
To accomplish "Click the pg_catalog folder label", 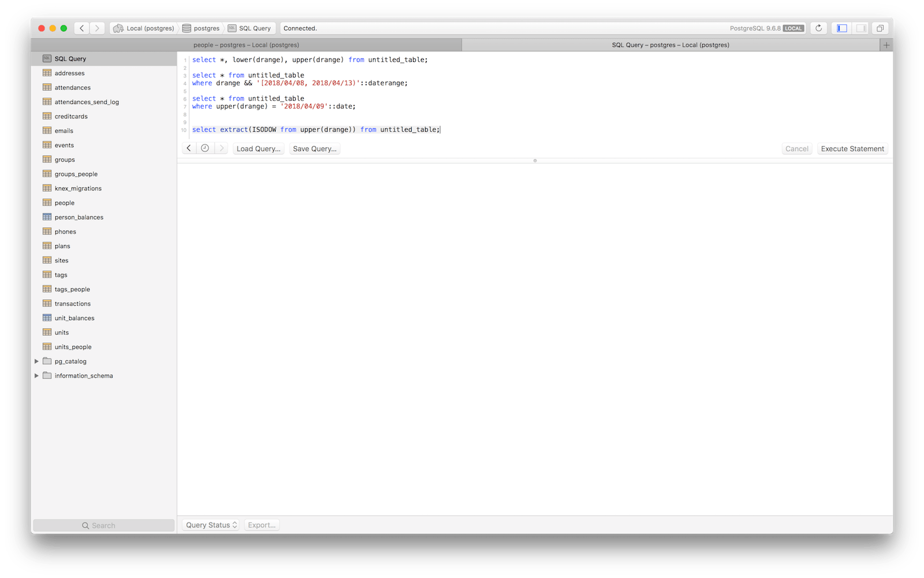I will click(x=70, y=361).
